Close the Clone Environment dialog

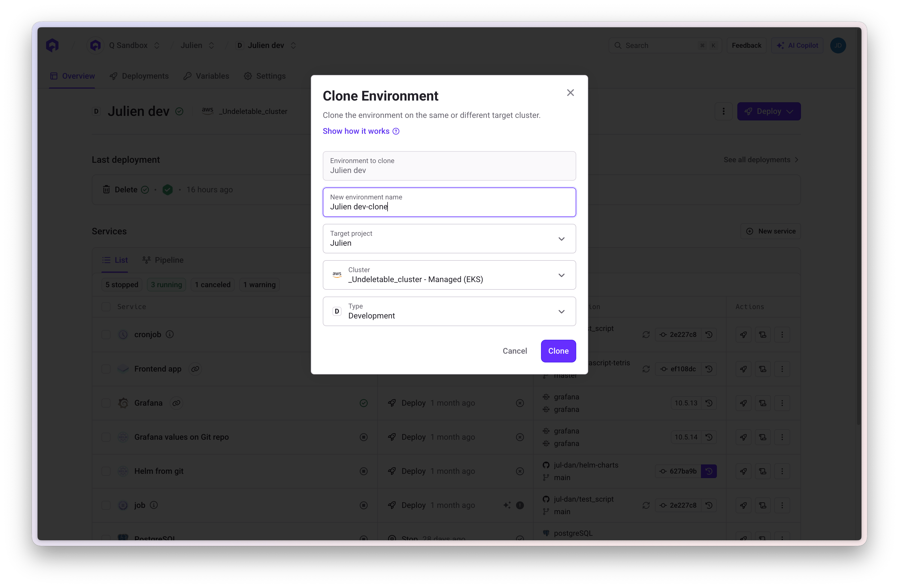pos(570,93)
